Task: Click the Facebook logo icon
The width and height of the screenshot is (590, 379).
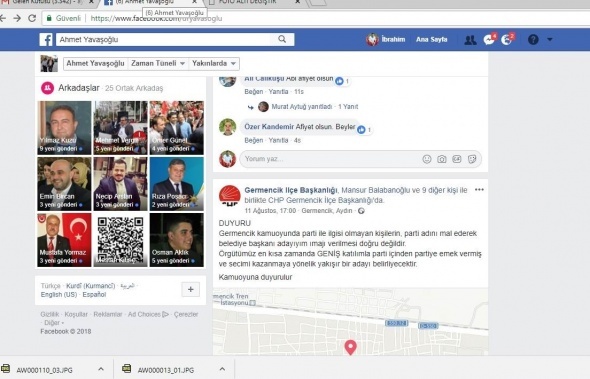Action: coord(46,40)
